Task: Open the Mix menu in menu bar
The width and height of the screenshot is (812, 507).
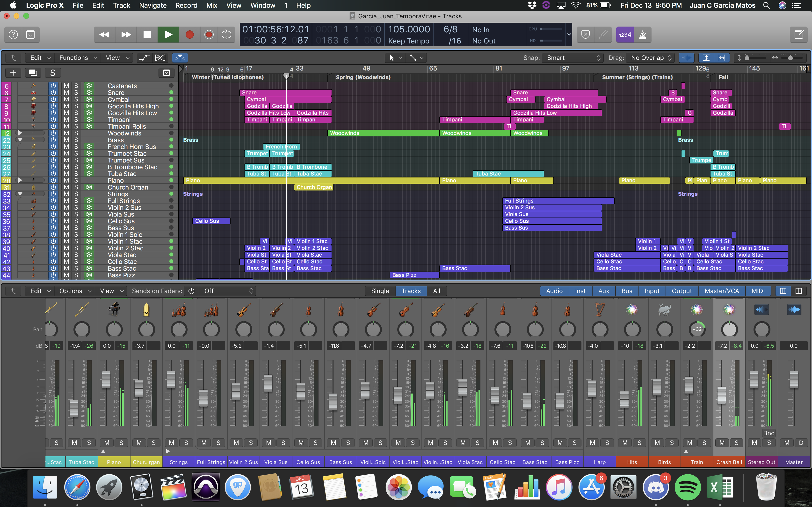Action: point(212,5)
